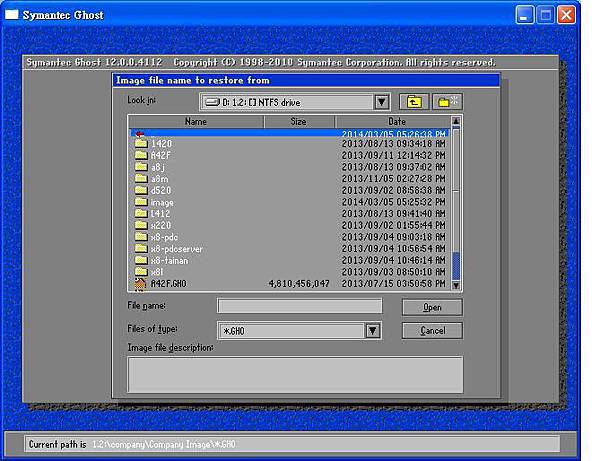Screen dimensions: 600x461
Task: Click the date 2013/09/11 12:14:32 PM
Action: tap(393, 155)
